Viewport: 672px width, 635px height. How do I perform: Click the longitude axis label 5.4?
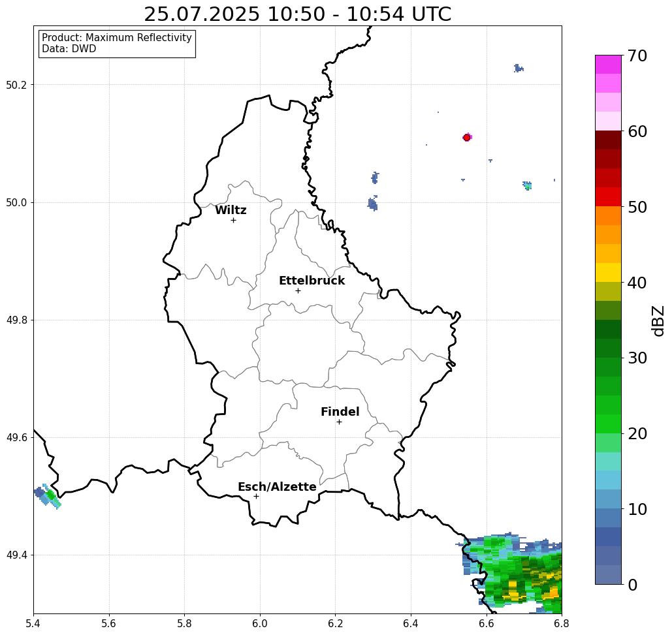[33, 623]
